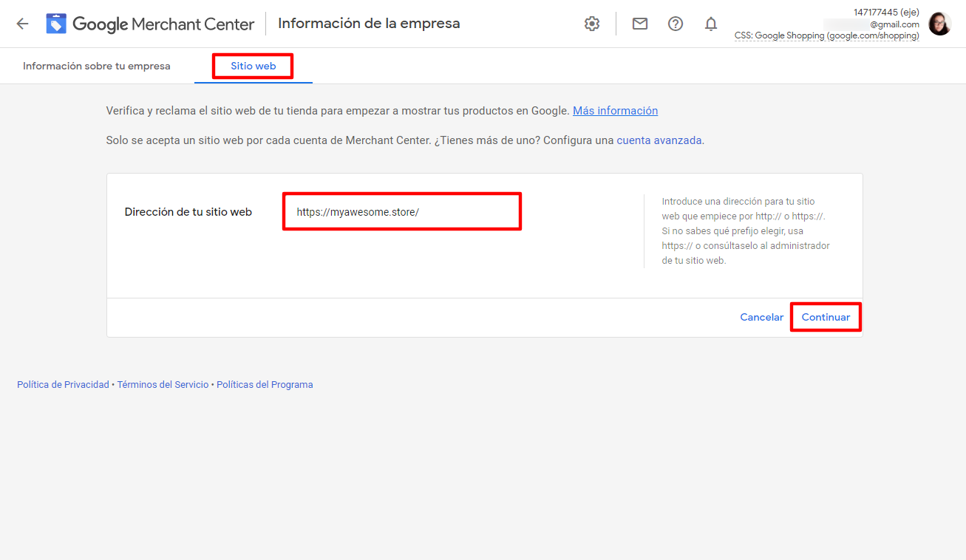Viewport: 966px width, 560px height.
Task: Open the Términos del Servicio link
Action: tap(163, 385)
